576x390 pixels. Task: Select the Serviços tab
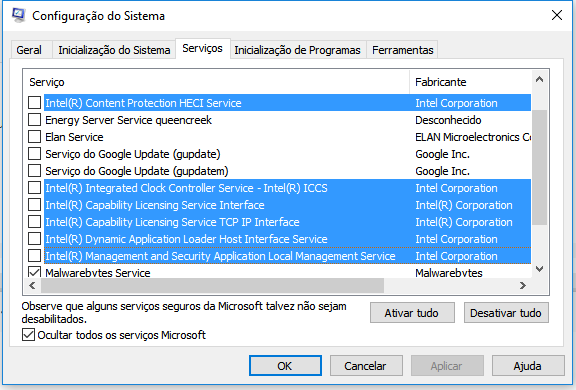pos(202,48)
